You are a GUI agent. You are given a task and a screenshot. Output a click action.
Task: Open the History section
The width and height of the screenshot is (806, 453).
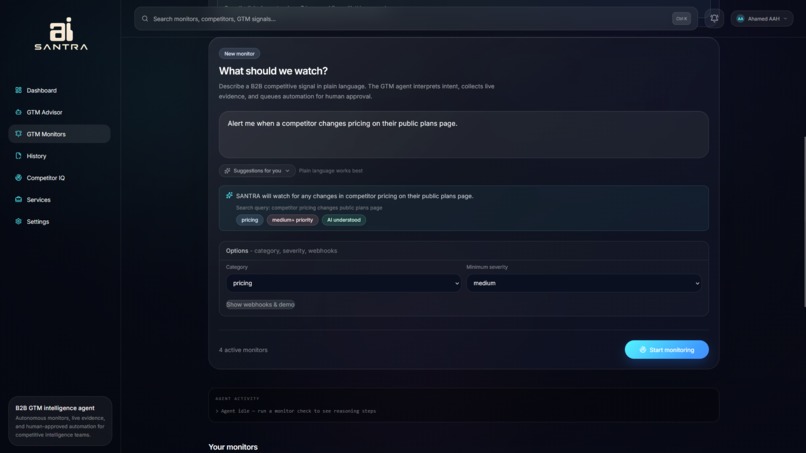point(59,156)
